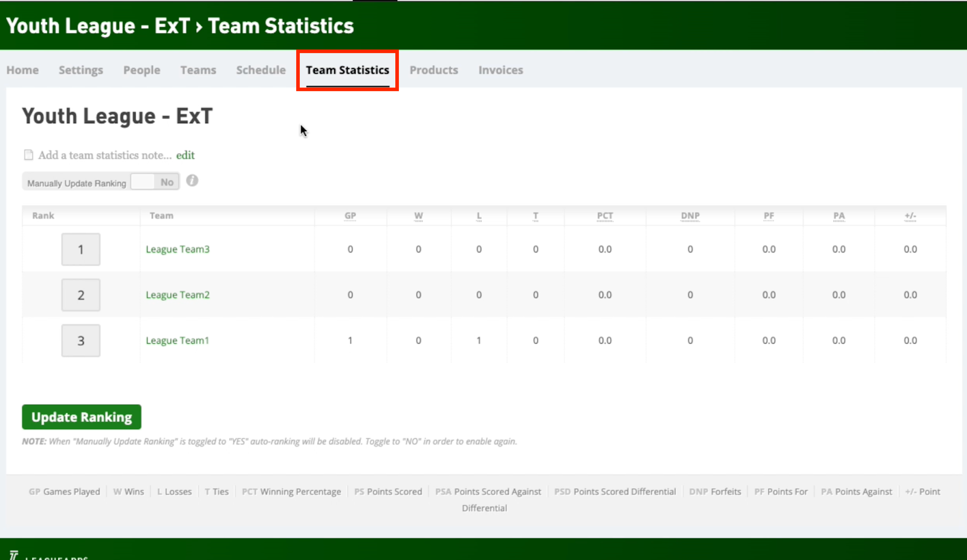Screen dimensions: 967x560
Task: Click PSD Points Scored Differential legend entry
Action: coord(615,492)
